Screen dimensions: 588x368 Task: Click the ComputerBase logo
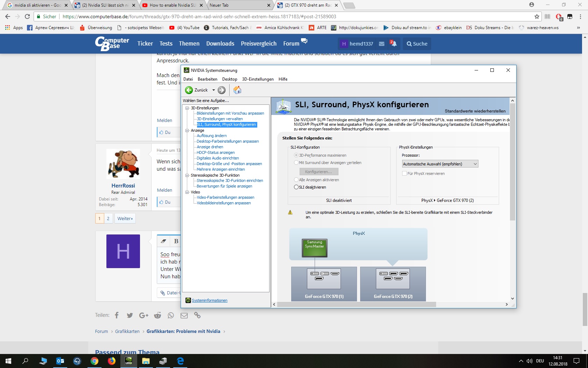112,43
